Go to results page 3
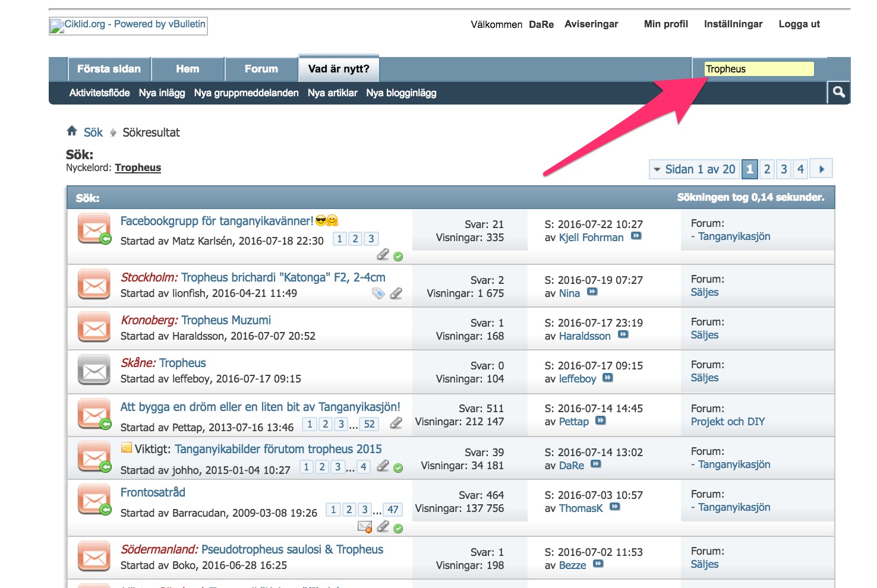 pyautogui.click(x=784, y=169)
